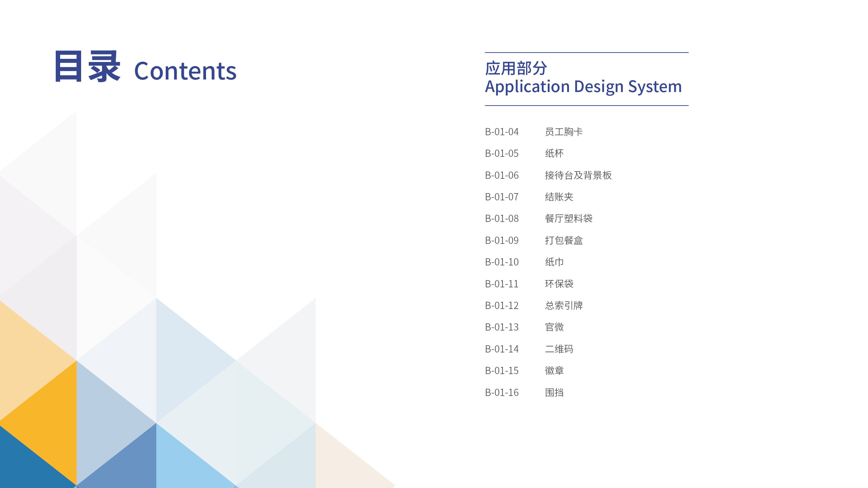Click the 接待台及背景板 entry

click(578, 175)
